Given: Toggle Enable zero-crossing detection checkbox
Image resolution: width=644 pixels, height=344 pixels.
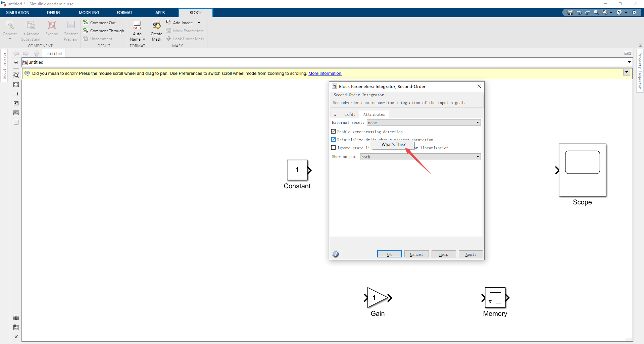Looking at the screenshot, I should (334, 132).
